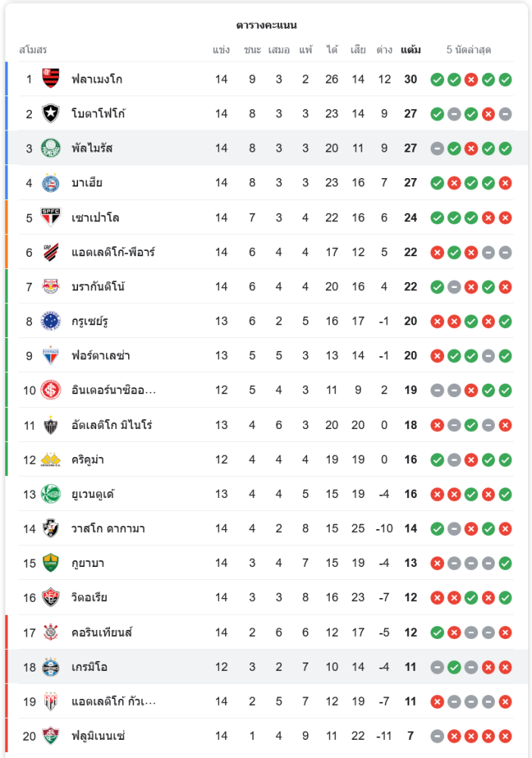This screenshot has width=532, height=758.
Task: Click Fluminense's oldest form result icon
Action: coord(437,736)
